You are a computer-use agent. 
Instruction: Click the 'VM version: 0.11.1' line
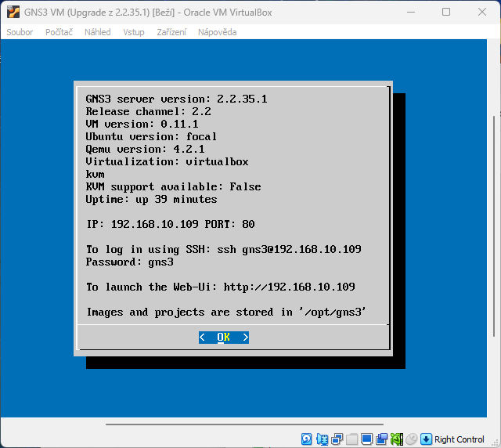pos(142,124)
